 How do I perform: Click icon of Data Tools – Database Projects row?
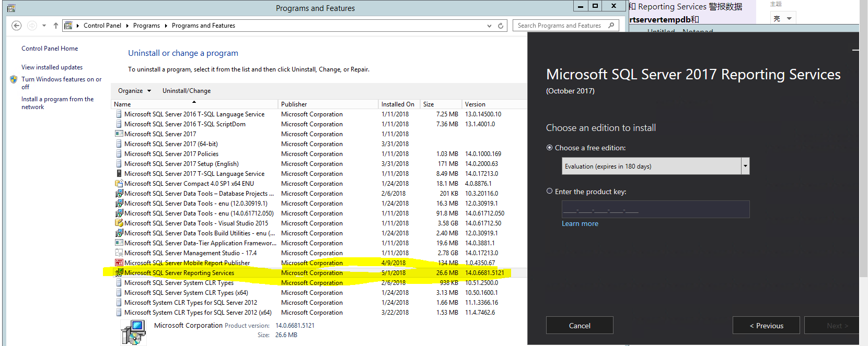click(x=119, y=193)
